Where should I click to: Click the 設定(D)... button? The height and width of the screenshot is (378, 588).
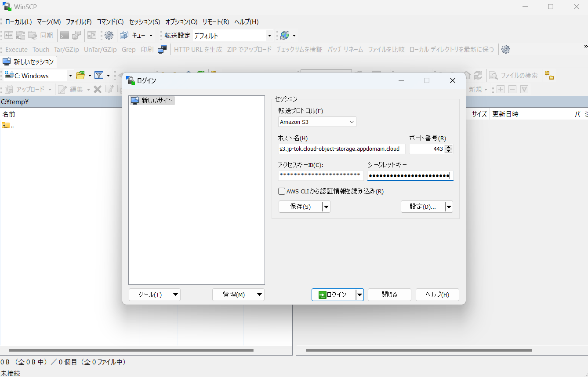tap(423, 207)
